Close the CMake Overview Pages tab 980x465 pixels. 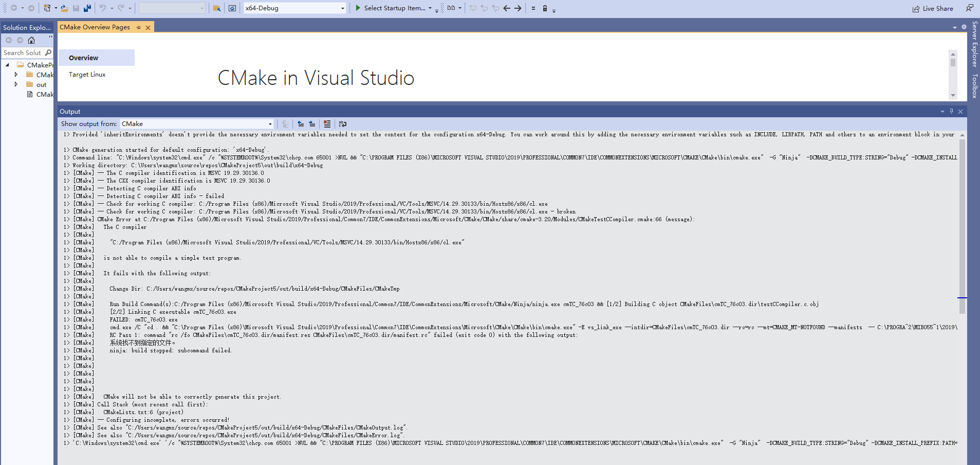(x=148, y=27)
